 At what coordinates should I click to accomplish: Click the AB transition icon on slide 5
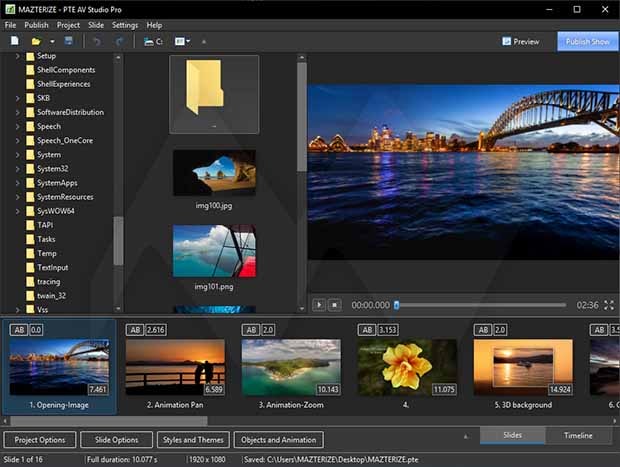point(483,330)
